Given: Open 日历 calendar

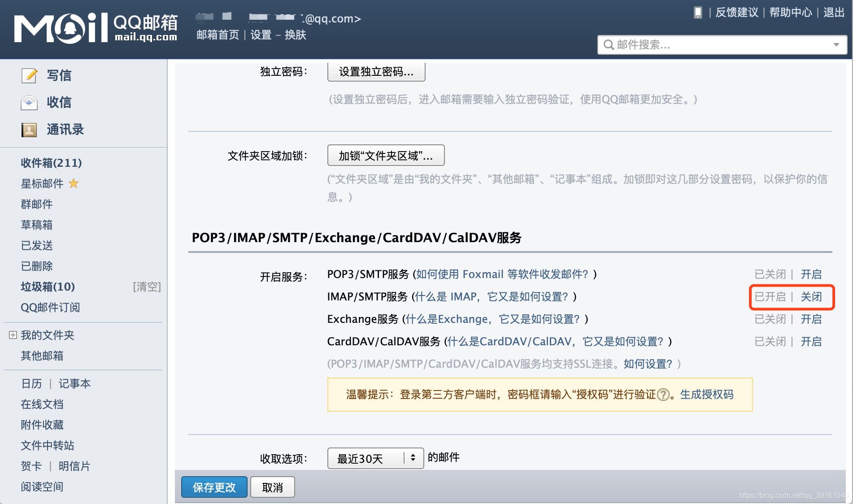Looking at the screenshot, I should pos(31,383).
